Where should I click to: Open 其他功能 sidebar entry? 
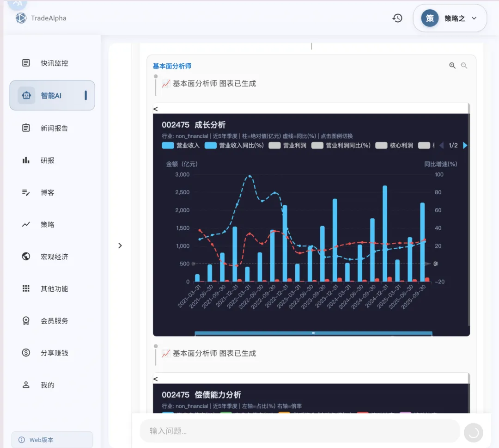point(52,288)
